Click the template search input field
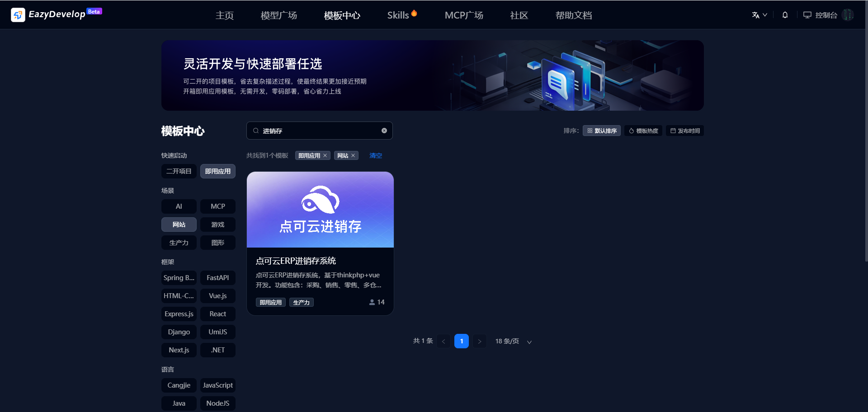 click(x=320, y=131)
